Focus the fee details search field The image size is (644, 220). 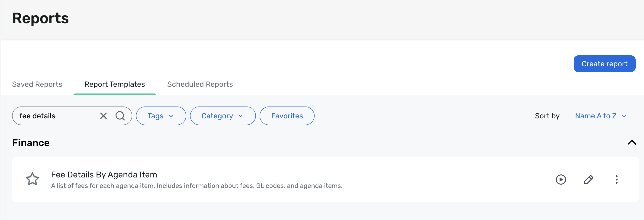[58, 116]
